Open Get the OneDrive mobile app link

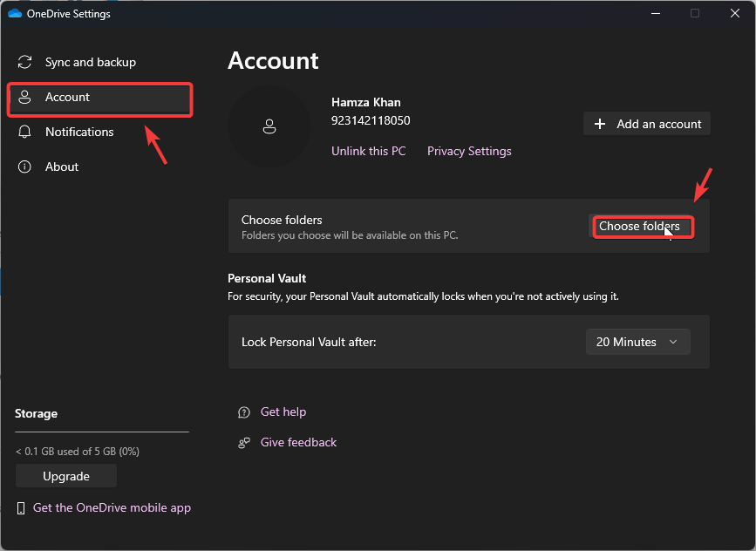(x=112, y=508)
